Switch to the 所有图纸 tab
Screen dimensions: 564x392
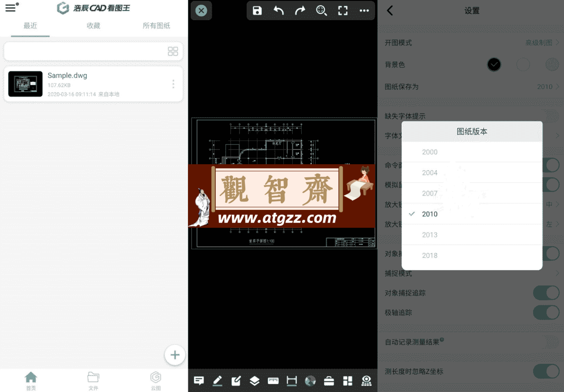(156, 26)
